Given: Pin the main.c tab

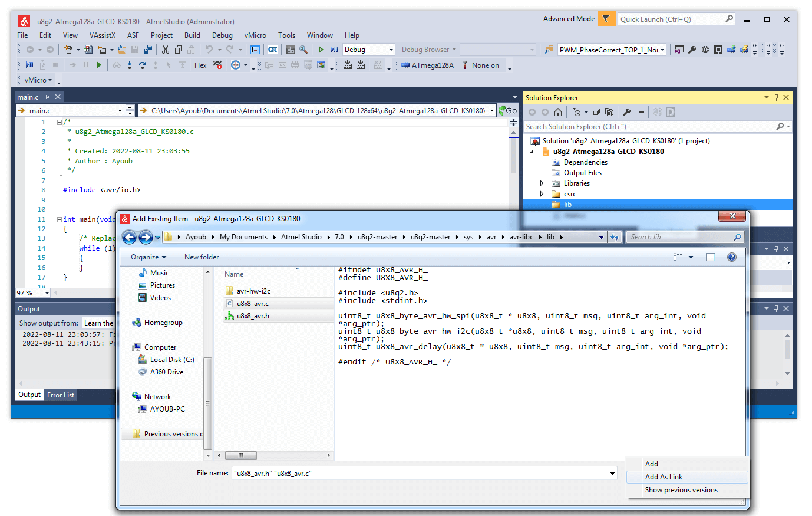Looking at the screenshot, I should coord(47,97).
